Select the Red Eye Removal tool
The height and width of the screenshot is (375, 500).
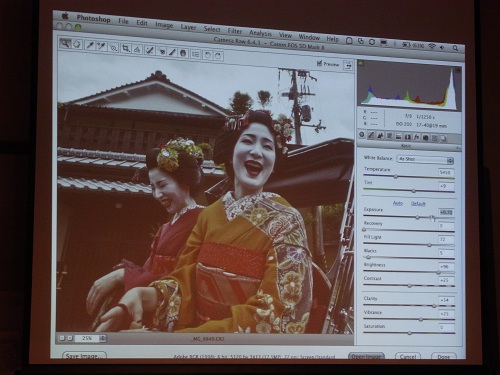coord(163,52)
